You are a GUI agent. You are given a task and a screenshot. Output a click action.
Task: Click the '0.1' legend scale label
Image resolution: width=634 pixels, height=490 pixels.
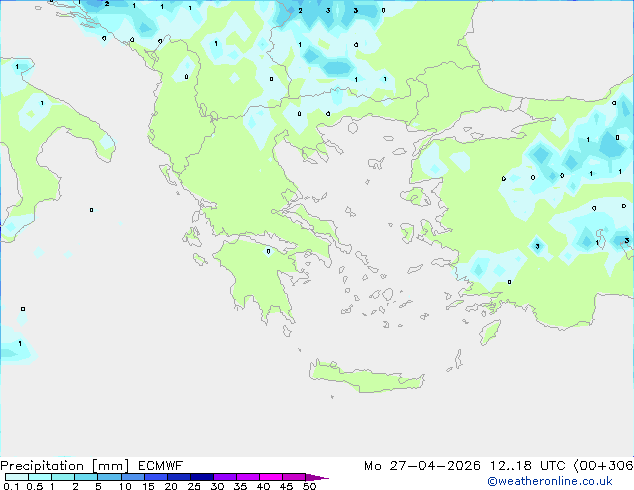[11, 486]
